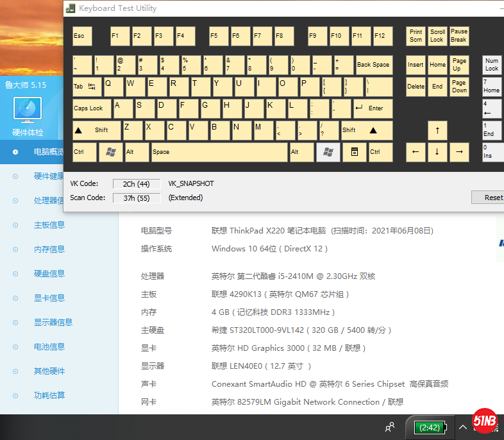Open 功耗估算 in sidebar
The image size is (504, 440).
click(49, 395)
